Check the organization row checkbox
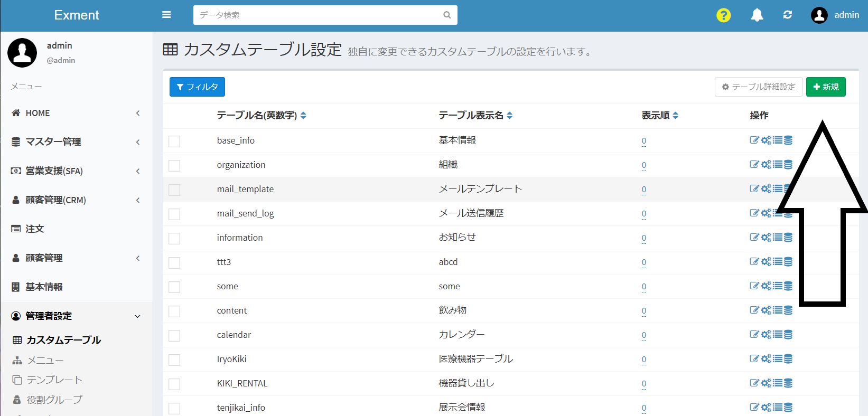This screenshot has width=868, height=416. tap(174, 166)
